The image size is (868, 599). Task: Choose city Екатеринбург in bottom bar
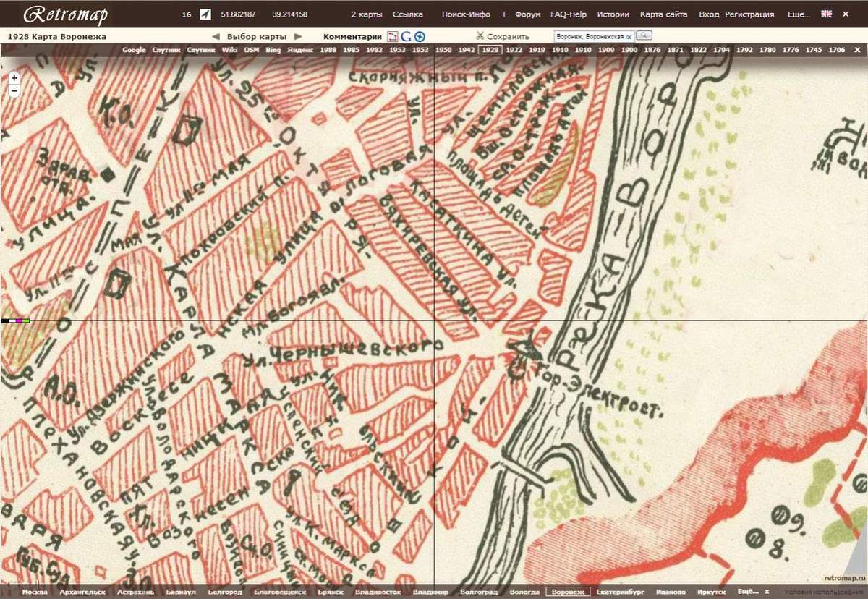621,592
